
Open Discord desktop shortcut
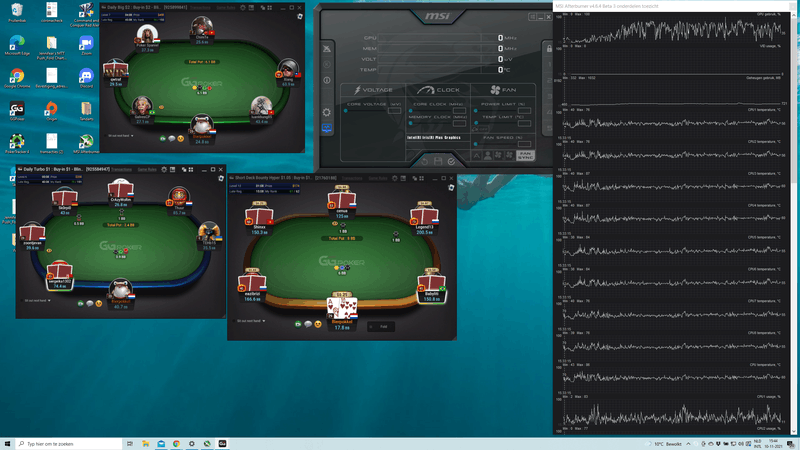[x=86, y=79]
